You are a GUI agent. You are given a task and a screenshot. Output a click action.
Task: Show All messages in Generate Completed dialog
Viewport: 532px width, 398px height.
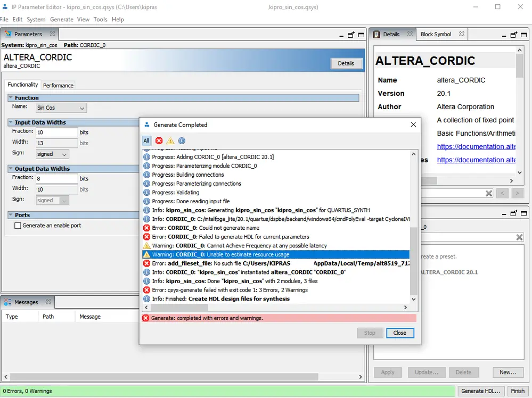click(x=146, y=140)
